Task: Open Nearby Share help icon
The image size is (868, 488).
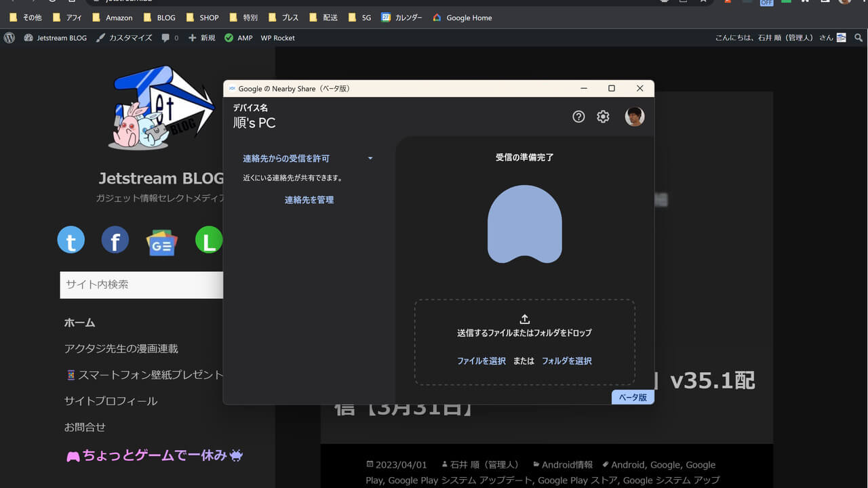Action: click(578, 117)
